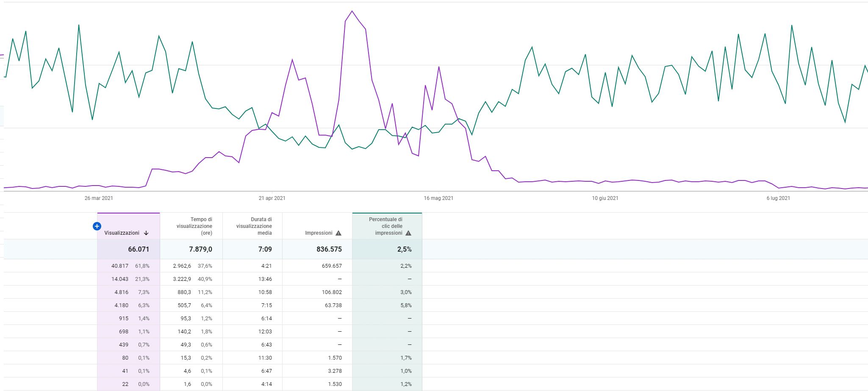This screenshot has width=868, height=391.
Task: Click the impressions cell 63.738
Action: click(333, 305)
